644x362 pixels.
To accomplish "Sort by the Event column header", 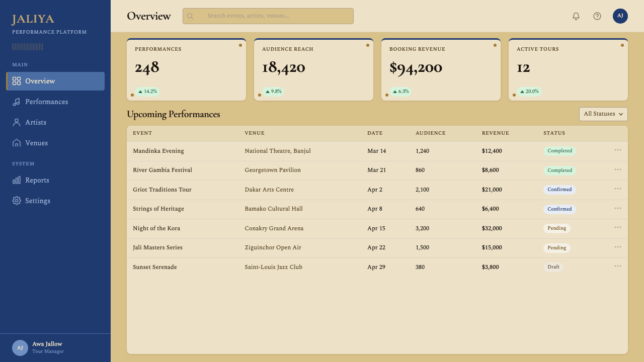I will point(142,133).
